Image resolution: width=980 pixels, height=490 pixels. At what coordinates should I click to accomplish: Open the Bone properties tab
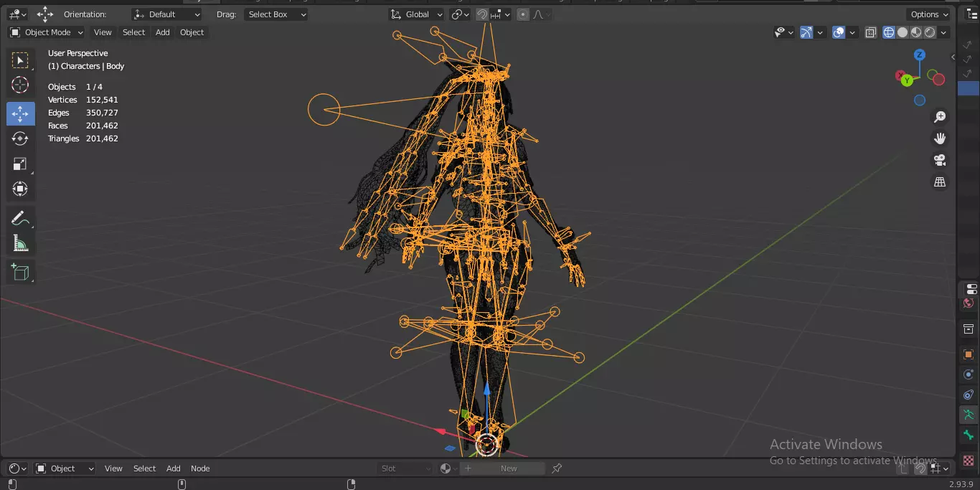click(969, 435)
